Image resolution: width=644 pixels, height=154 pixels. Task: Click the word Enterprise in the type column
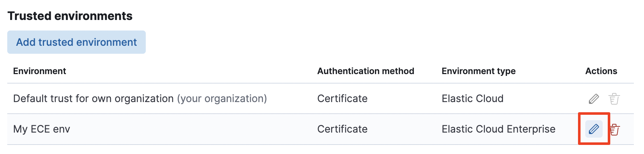point(531,129)
